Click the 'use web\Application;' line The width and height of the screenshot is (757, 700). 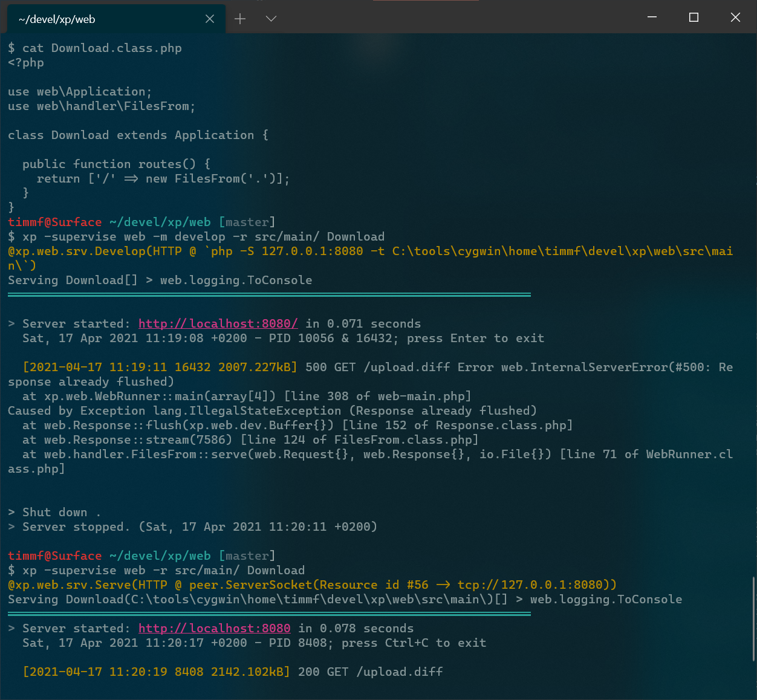80,91
